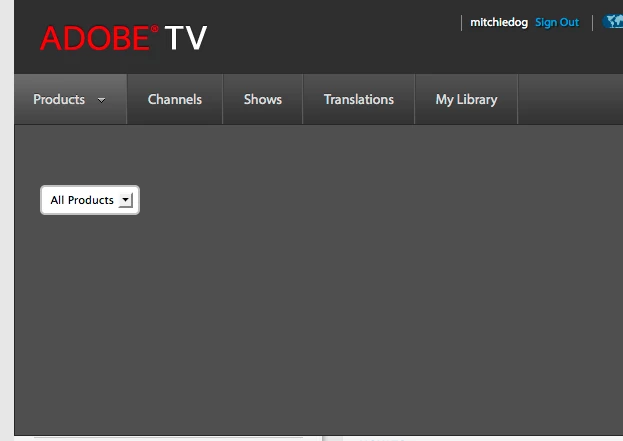Click the mitchiedog username
623x441 pixels.
click(x=499, y=22)
